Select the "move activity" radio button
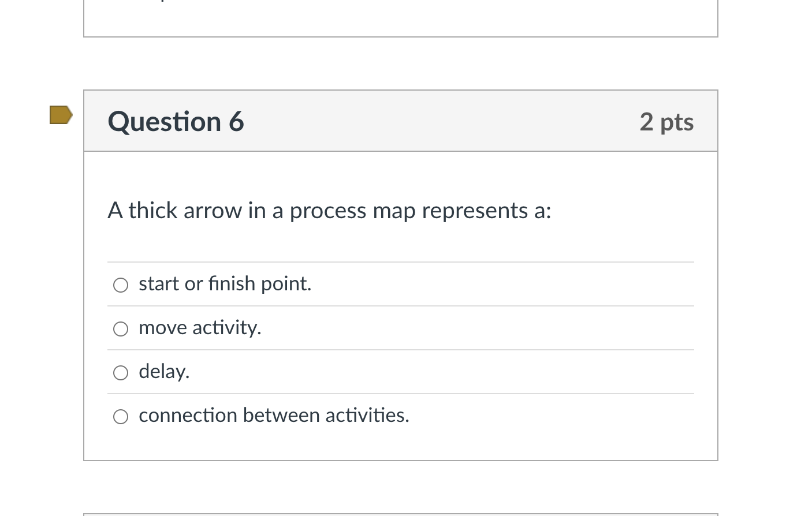This screenshot has width=812, height=516. tap(120, 328)
